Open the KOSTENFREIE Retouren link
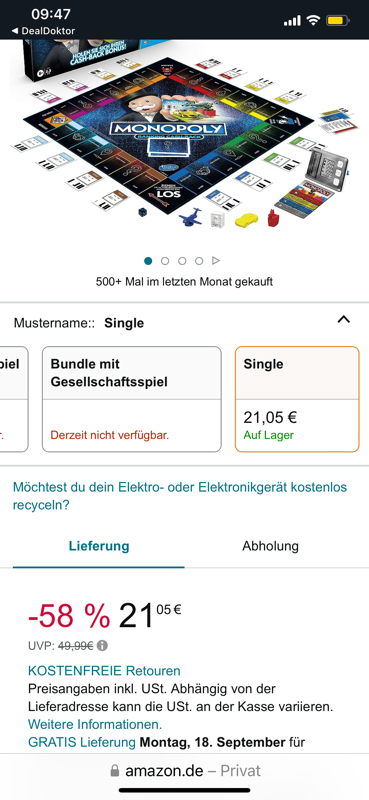Viewport: 369px width, 800px height. 104,670
